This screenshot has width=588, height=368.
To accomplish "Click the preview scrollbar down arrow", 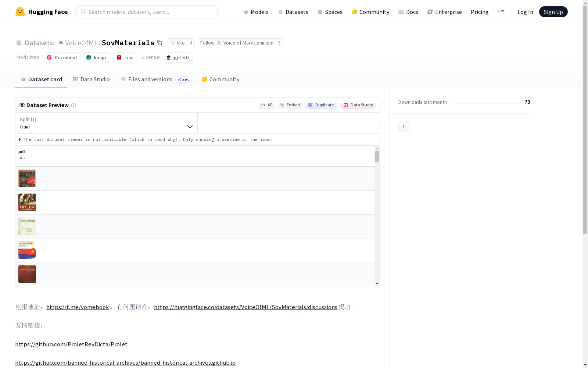I will coord(377,284).
